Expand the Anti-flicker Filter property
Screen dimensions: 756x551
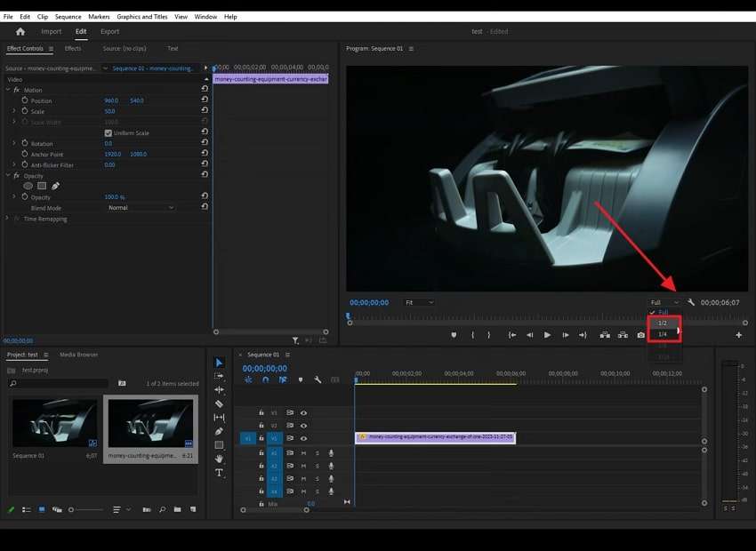click(14, 164)
